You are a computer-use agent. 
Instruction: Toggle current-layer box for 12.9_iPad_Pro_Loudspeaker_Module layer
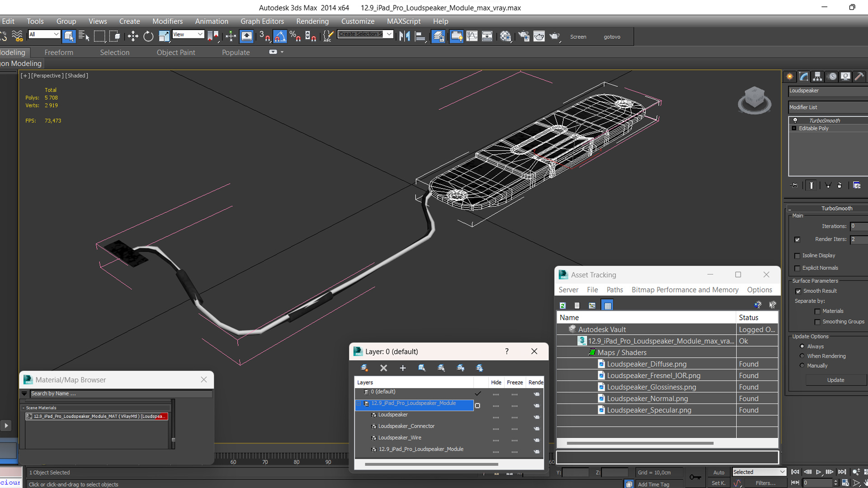pos(477,406)
